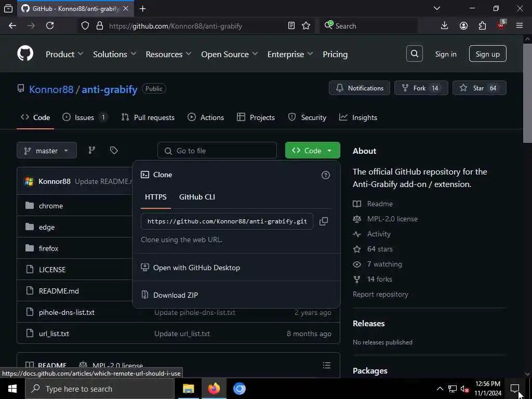
Task: Open Firefox account icon
Action: click(x=463, y=26)
